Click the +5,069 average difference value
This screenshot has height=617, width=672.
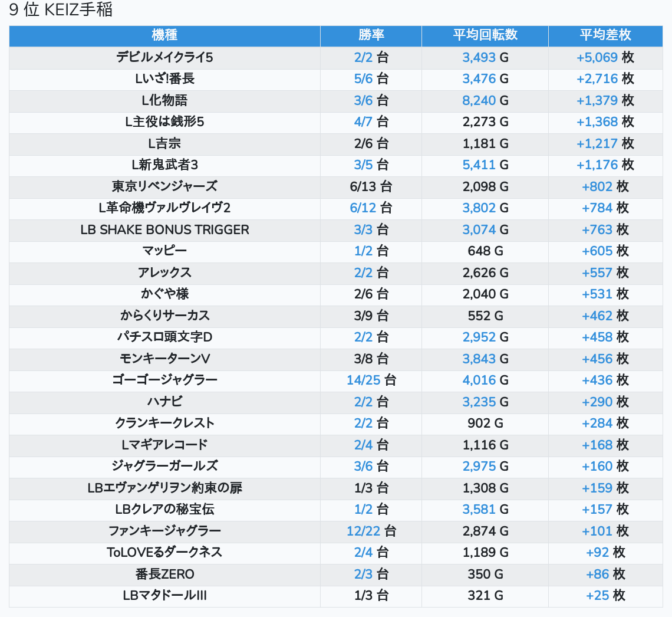[x=597, y=58]
